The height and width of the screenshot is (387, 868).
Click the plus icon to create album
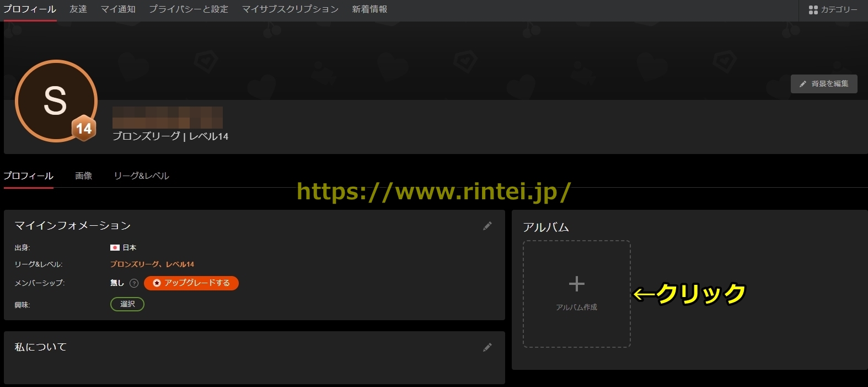[x=576, y=284]
